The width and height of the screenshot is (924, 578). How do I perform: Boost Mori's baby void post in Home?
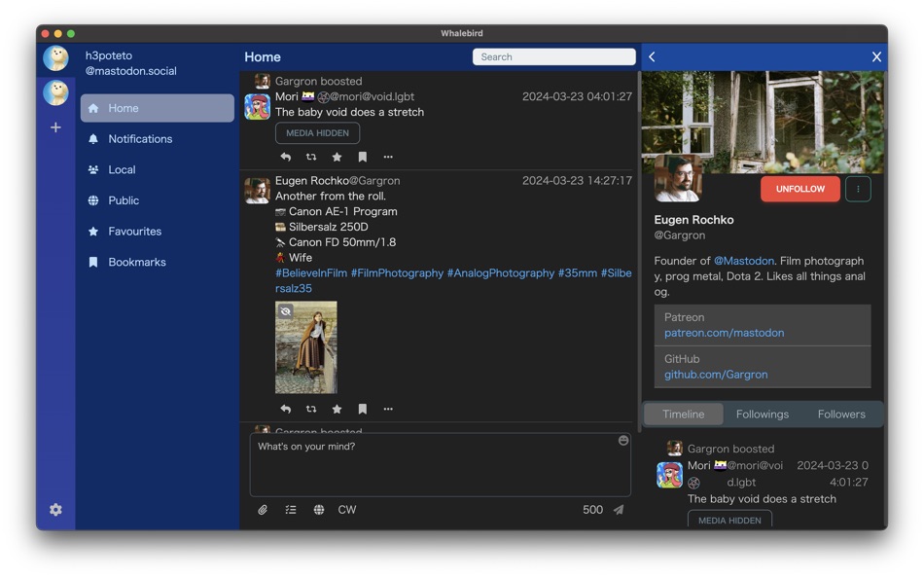(311, 157)
